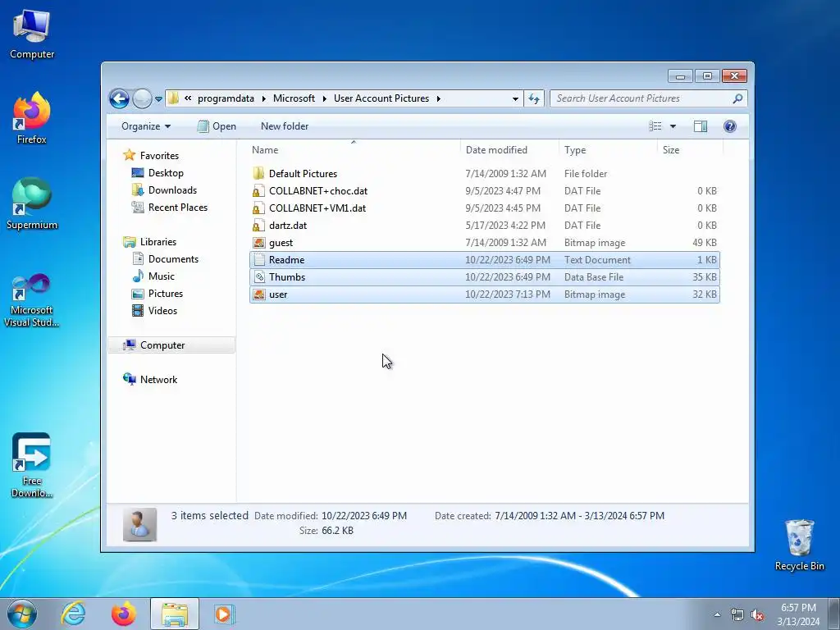The height and width of the screenshot is (630, 840).
Task: Open the taskbar clock showing 6:57 PM
Action: (x=798, y=614)
